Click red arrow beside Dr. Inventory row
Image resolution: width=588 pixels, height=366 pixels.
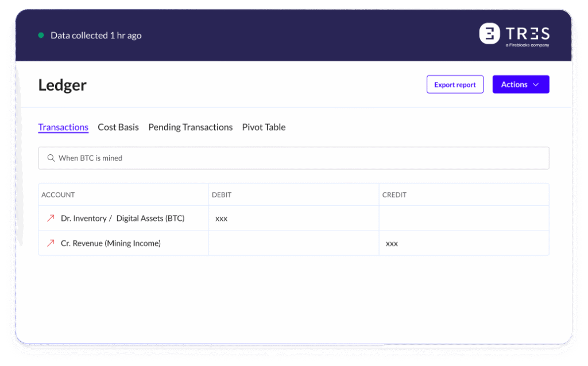51,218
